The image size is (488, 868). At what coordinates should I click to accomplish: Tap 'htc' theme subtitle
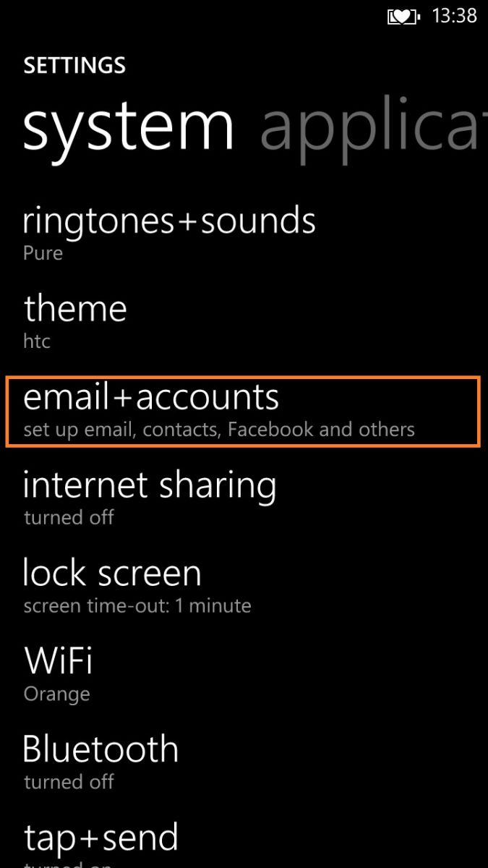(x=37, y=341)
